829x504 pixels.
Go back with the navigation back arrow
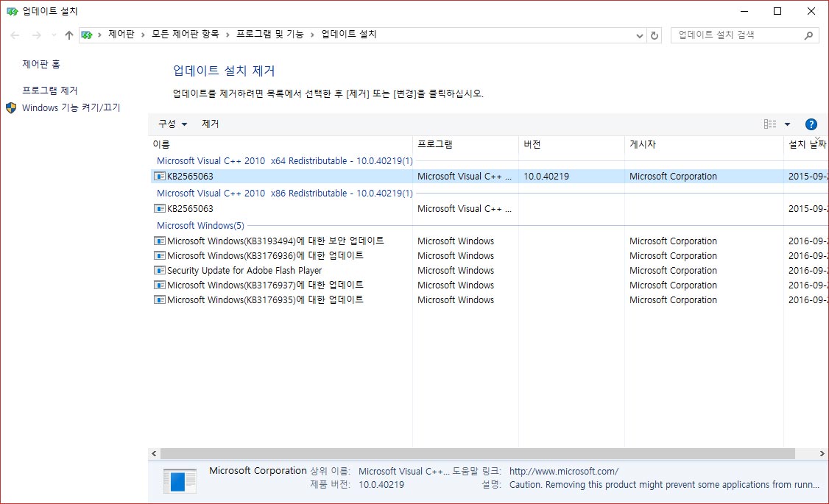tap(15, 35)
